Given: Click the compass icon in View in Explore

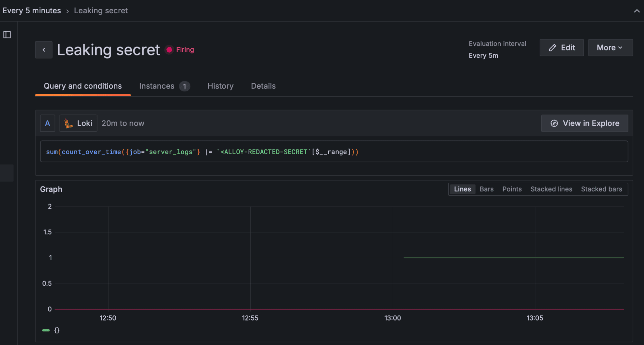Looking at the screenshot, I should click(x=554, y=123).
